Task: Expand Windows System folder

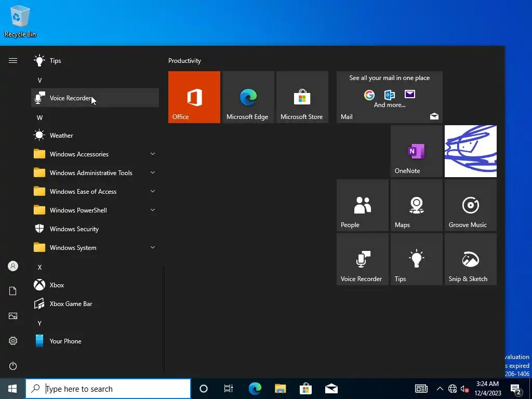Action: (x=95, y=248)
